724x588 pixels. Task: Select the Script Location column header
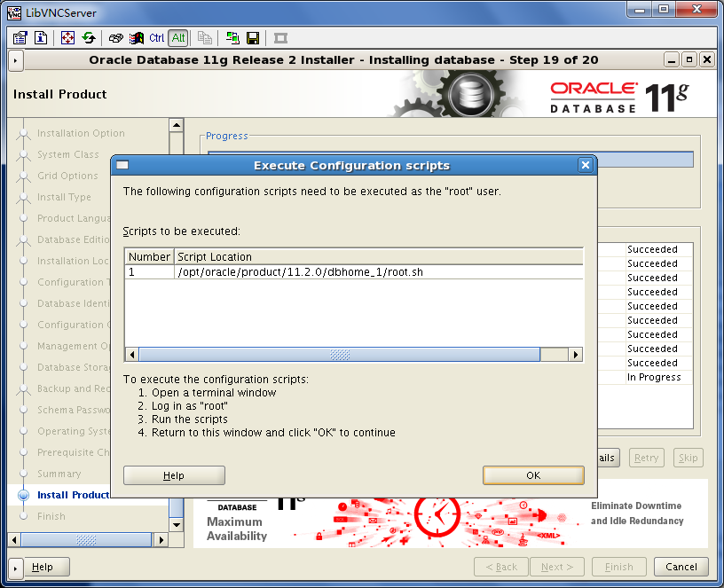click(x=378, y=256)
